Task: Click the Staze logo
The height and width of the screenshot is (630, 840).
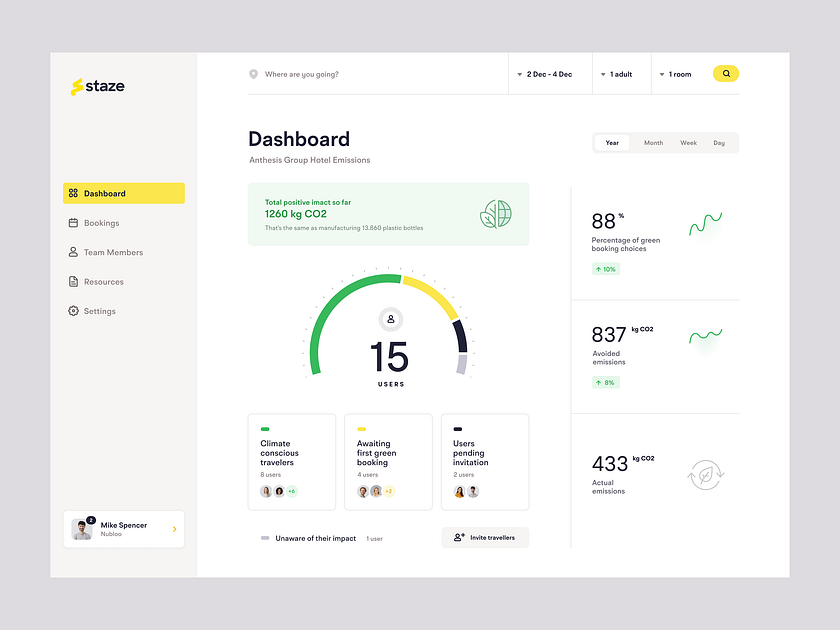Action: pyautogui.click(x=99, y=86)
